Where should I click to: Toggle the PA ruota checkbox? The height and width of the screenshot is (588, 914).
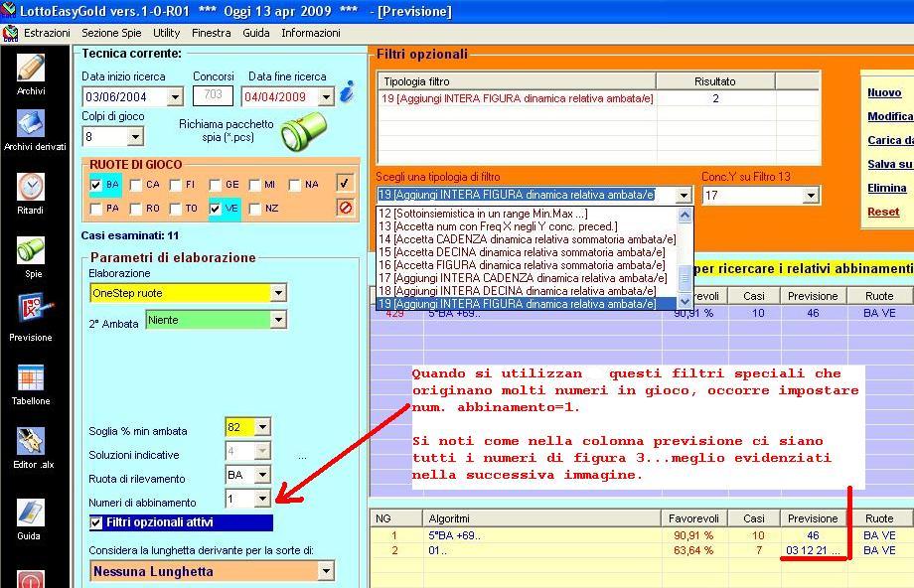click(96, 209)
